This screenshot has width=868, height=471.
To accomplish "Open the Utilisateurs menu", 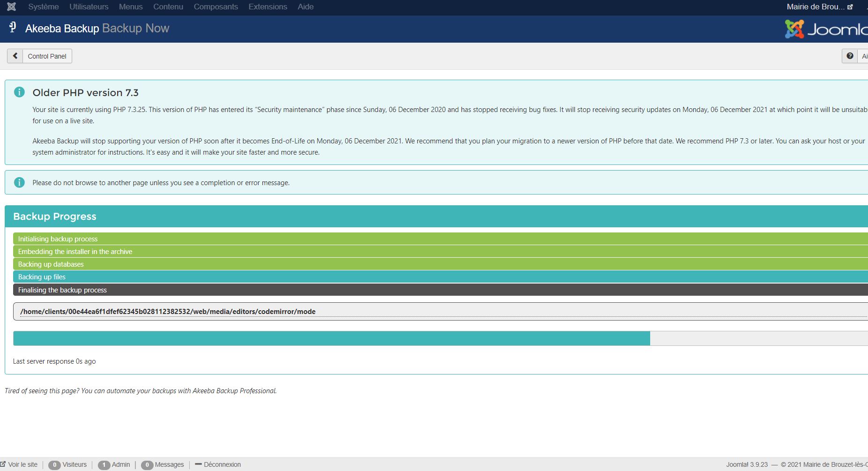I will point(89,7).
